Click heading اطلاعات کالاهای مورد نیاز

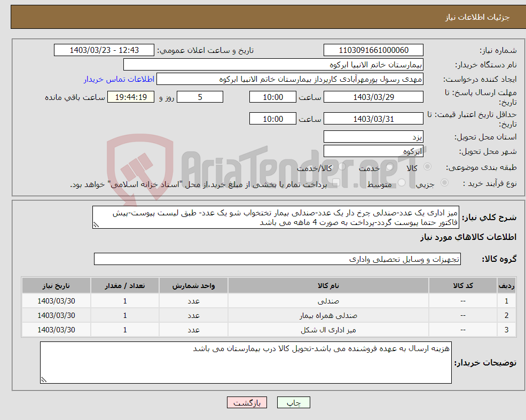click(x=468, y=237)
